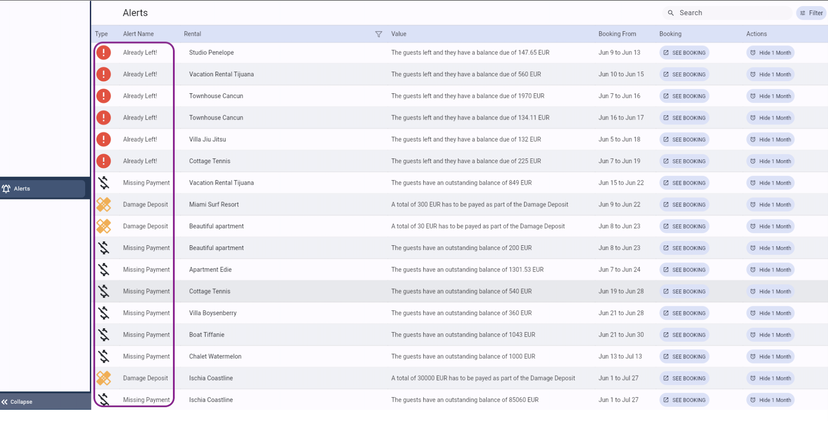Click damage deposit icon for Ischia Coastline
The width and height of the screenshot is (828, 421).
(x=104, y=378)
